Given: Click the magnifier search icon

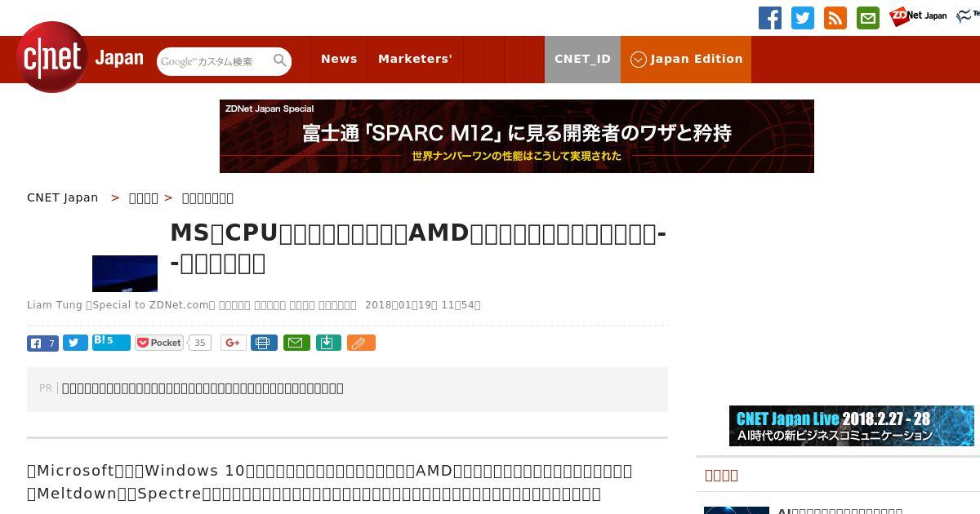Looking at the screenshot, I should click(280, 60).
